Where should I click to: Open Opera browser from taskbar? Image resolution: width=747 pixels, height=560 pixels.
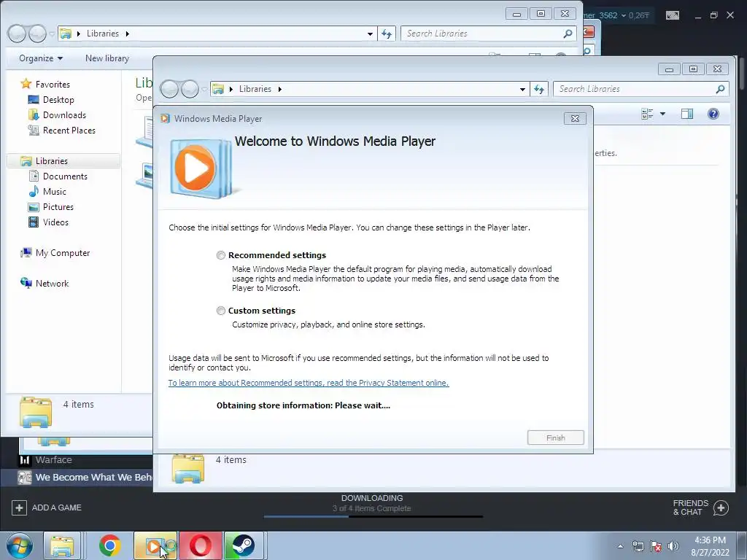coord(200,545)
